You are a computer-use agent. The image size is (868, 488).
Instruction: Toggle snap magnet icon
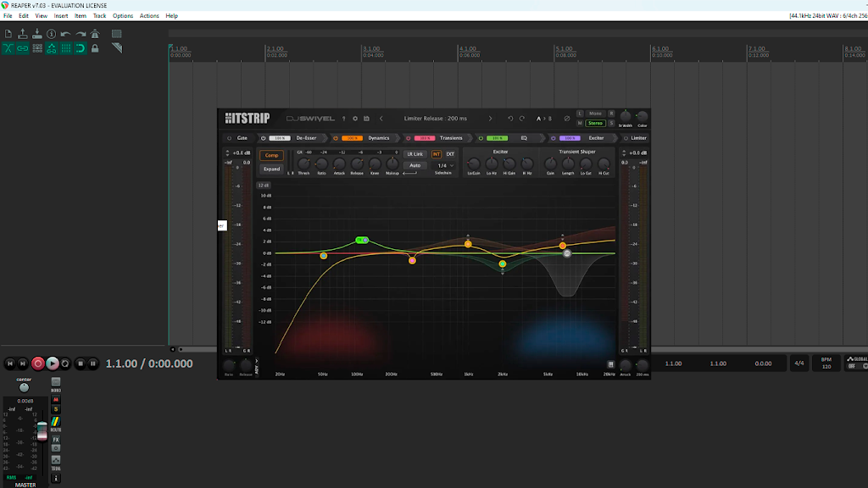tap(81, 48)
